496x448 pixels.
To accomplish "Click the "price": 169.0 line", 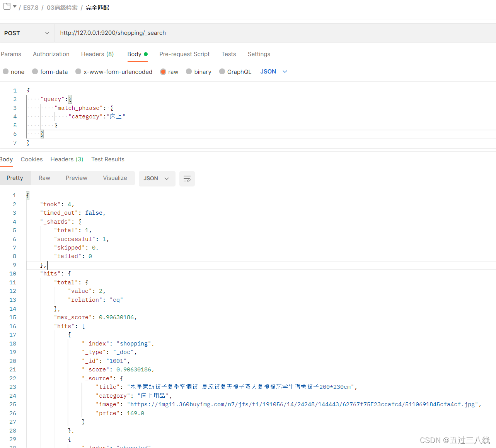I will [120, 413].
